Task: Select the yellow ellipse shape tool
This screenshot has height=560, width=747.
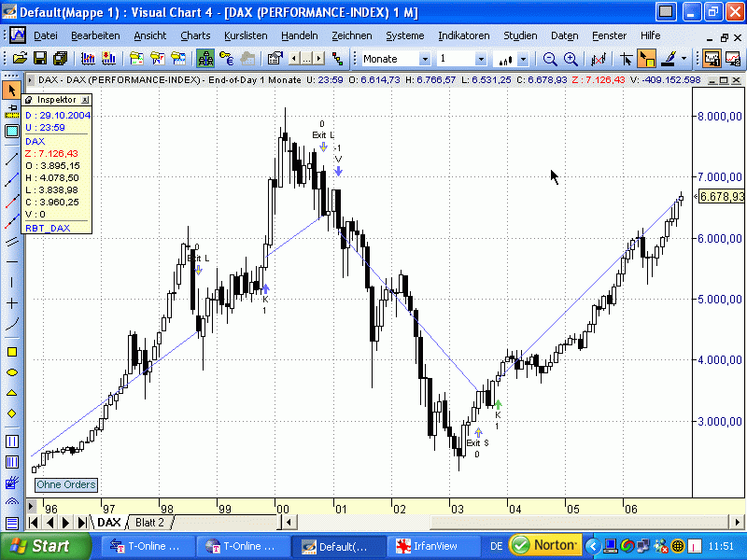Action: [12, 372]
